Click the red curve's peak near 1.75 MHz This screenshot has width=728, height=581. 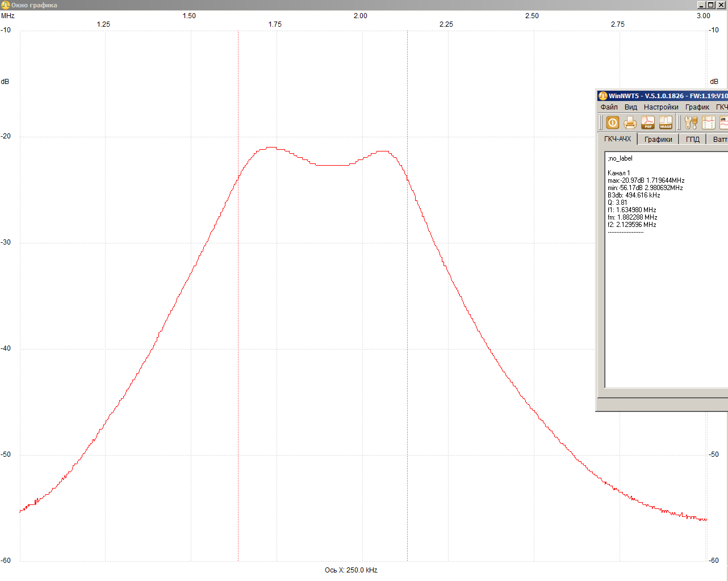[271, 148]
